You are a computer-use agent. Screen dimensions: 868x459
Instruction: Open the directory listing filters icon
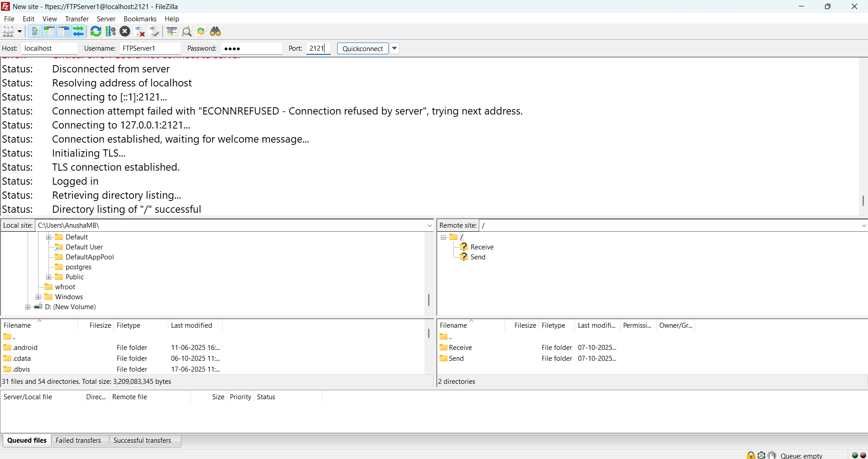coord(172,31)
